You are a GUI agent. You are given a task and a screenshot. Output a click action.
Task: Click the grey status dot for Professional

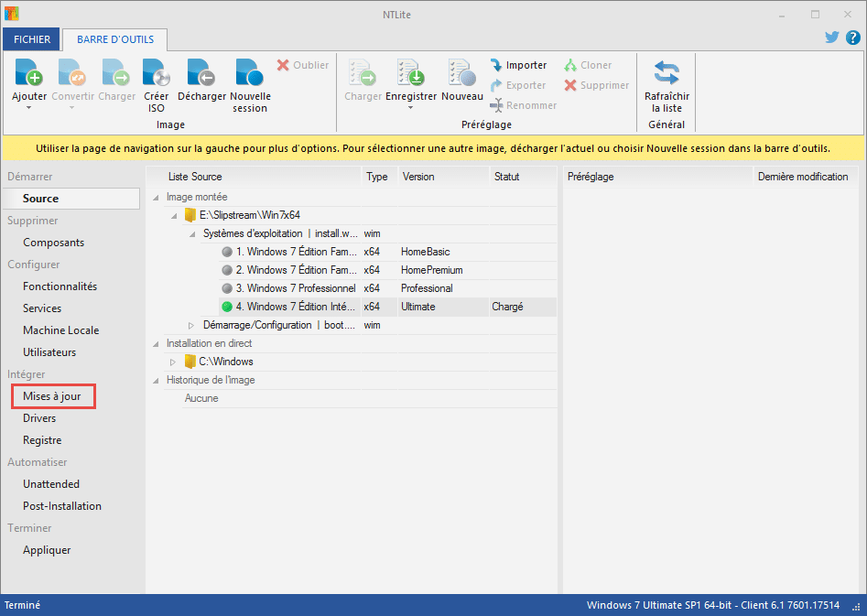pyautogui.click(x=227, y=288)
